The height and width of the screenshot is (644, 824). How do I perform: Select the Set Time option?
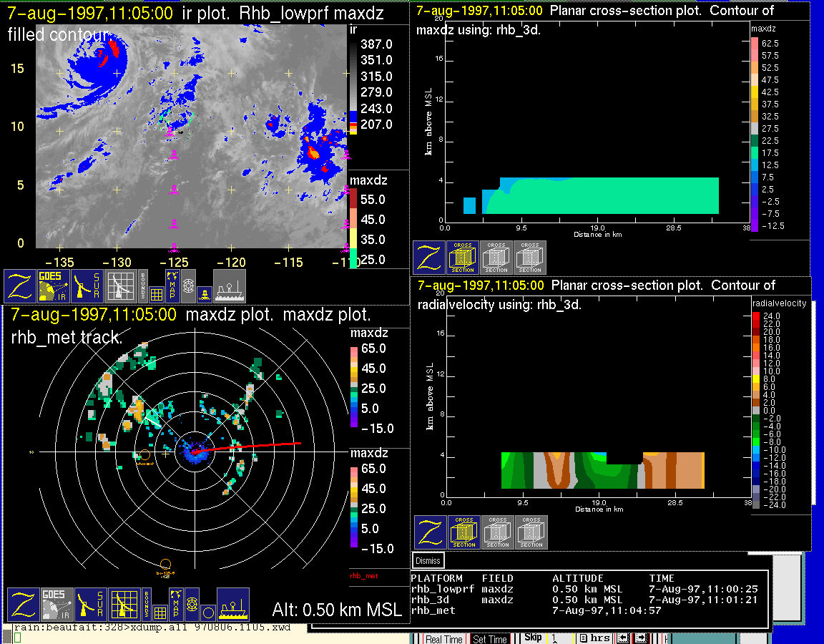pyautogui.click(x=490, y=639)
